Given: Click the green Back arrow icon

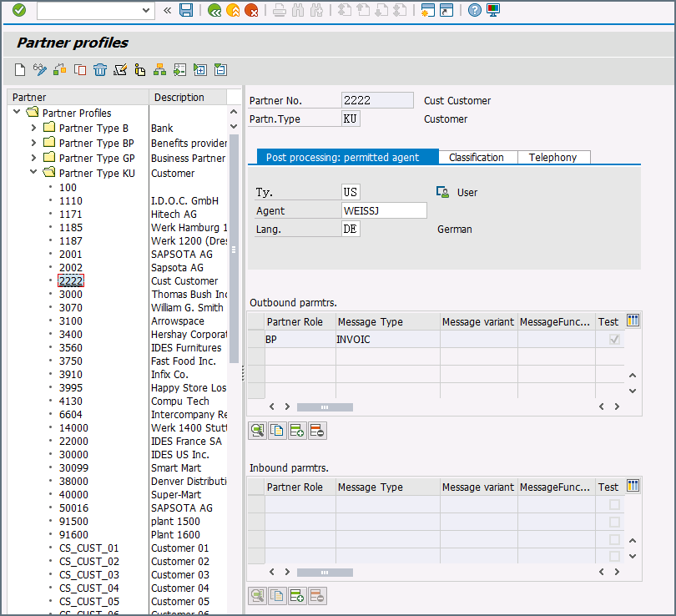Looking at the screenshot, I should pos(214,10).
